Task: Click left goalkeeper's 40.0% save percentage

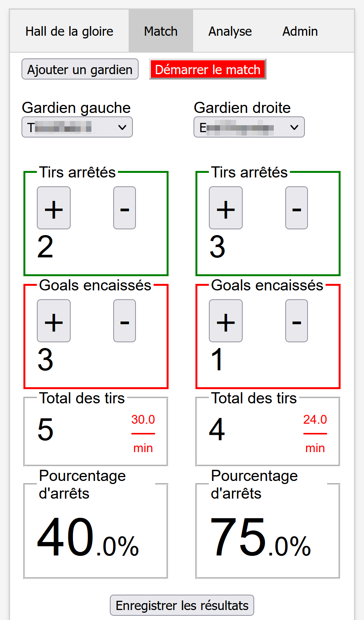Action: tap(88, 537)
